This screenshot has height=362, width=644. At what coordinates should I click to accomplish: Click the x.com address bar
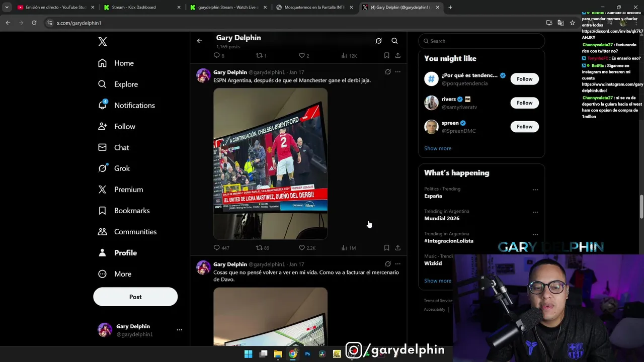pos(297,23)
